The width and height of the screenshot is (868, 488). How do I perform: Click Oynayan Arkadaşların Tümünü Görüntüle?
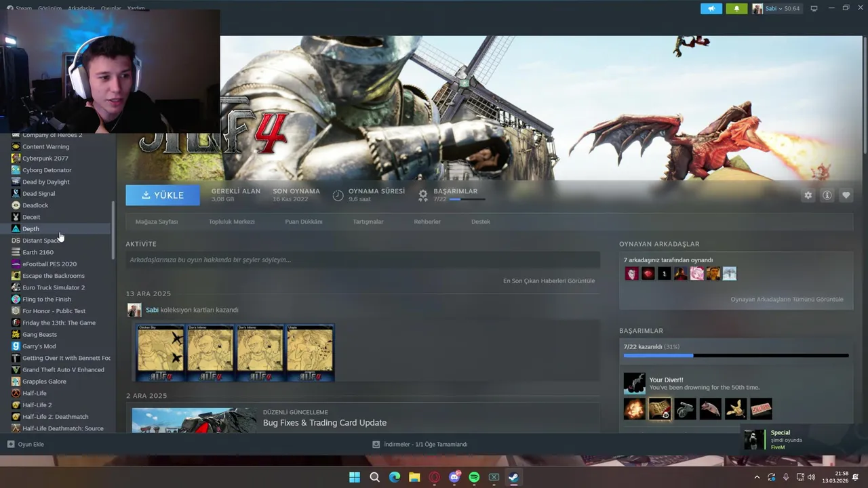point(787,299)
